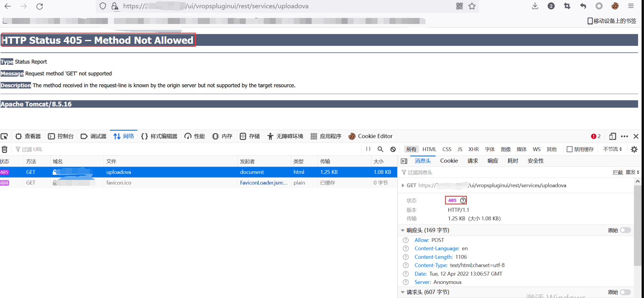Filter requests by HTML type
Viewport: 644px width, 298px height.
(429, 149)
